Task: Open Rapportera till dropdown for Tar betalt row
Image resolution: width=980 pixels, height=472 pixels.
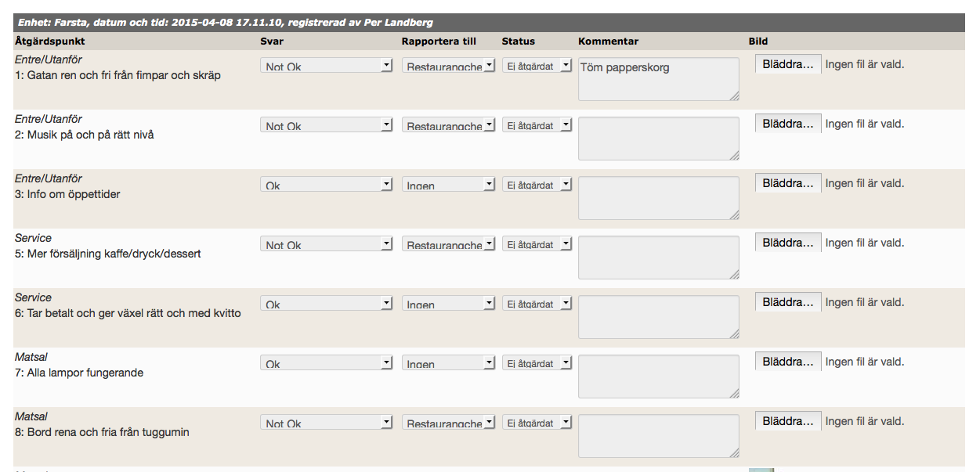Action: (449, 304)
